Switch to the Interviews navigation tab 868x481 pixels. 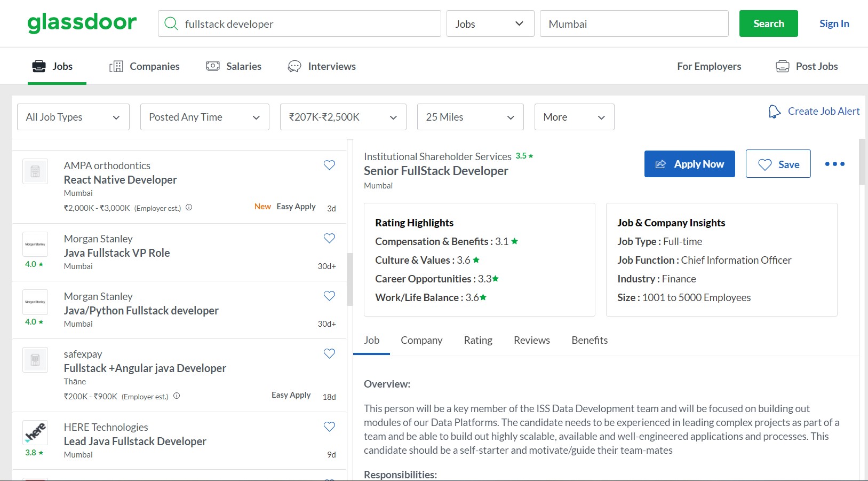point(322,66)
